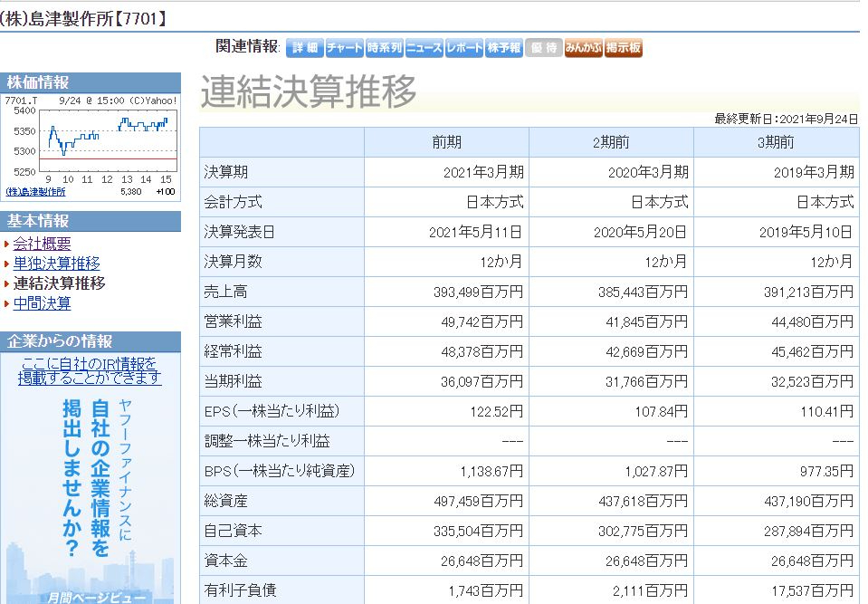This screenshot has width=868, height=604.
Task: Open the レポート button
Action: (464, 48)
